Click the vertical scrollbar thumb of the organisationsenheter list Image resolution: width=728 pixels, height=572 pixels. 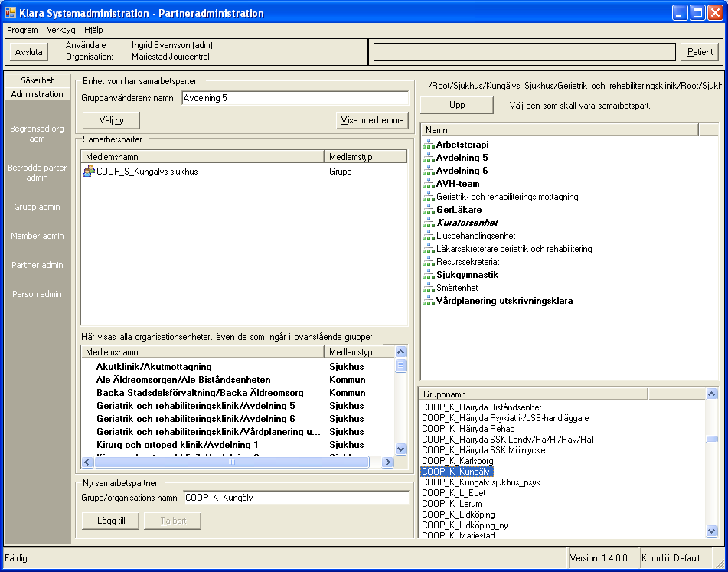[x=400, y=366]
